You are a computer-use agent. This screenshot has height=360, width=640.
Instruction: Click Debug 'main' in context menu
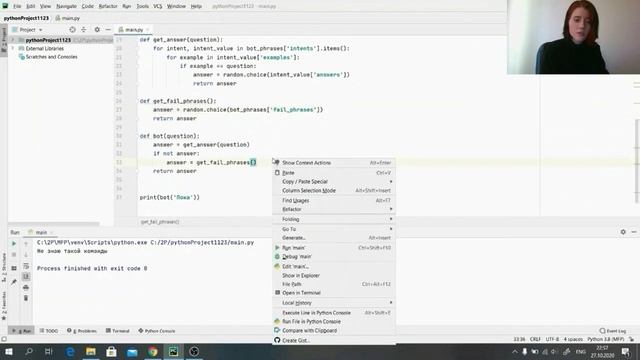point(334,257)
